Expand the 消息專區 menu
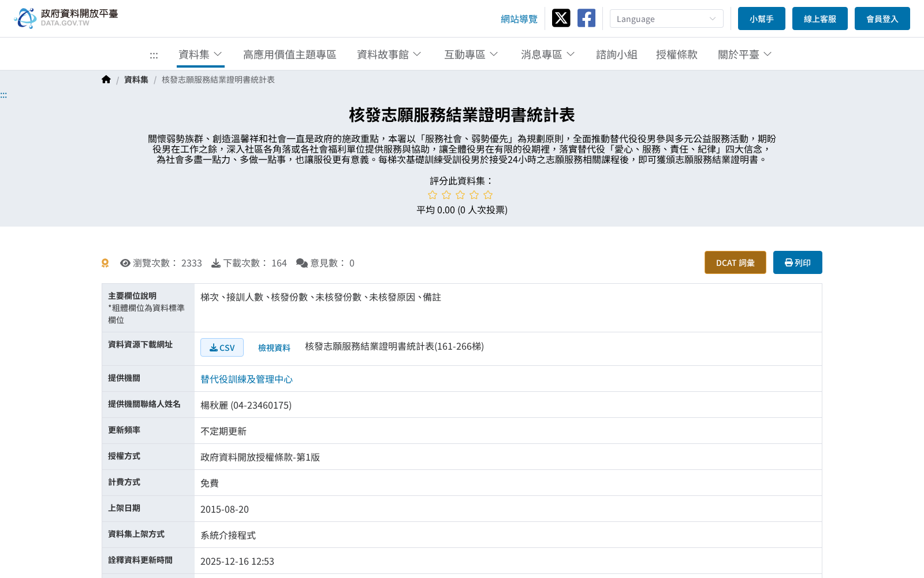This screenshot has height=578, width=924. coord(547,54)
